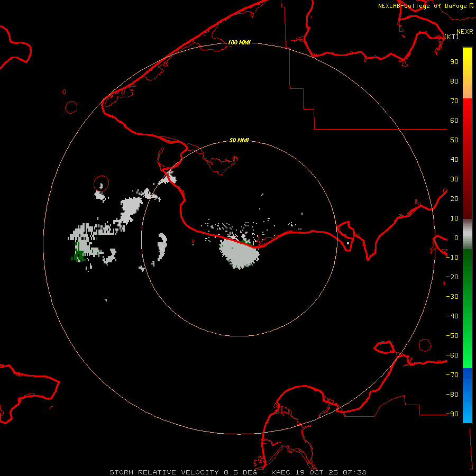Click the 0 value on velocity scale

tap(456, 238)
